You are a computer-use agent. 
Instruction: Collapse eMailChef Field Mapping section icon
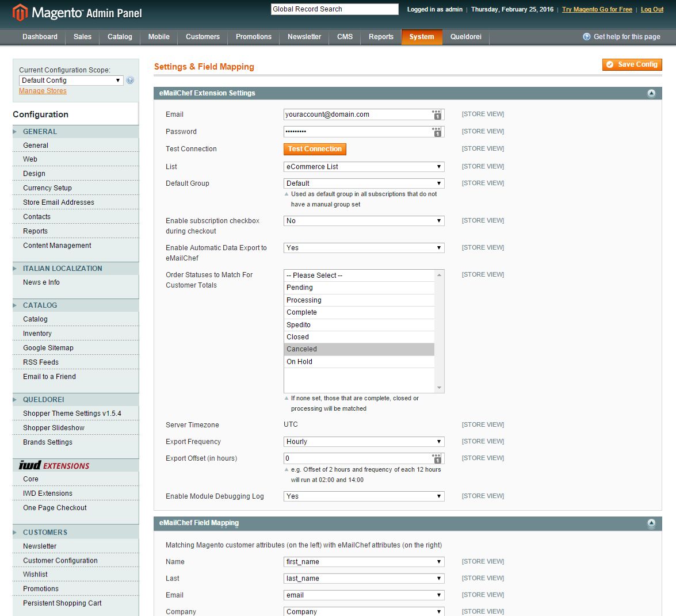pos(651,523)
